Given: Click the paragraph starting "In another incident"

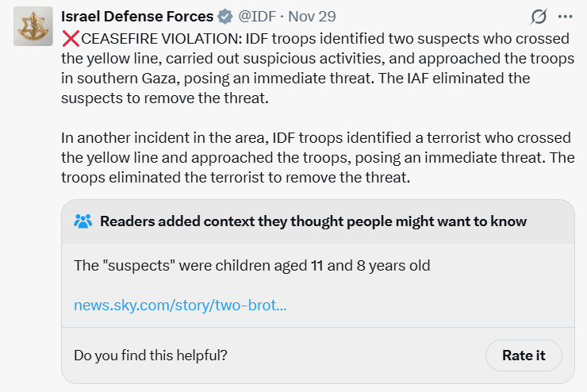Looking at the screenshot, I should pos(317,158).
